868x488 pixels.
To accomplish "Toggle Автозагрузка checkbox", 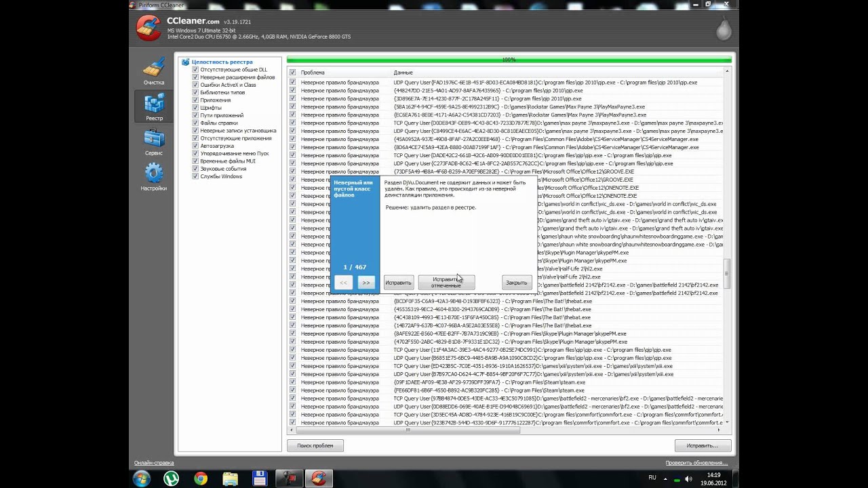I will (195, 146).
